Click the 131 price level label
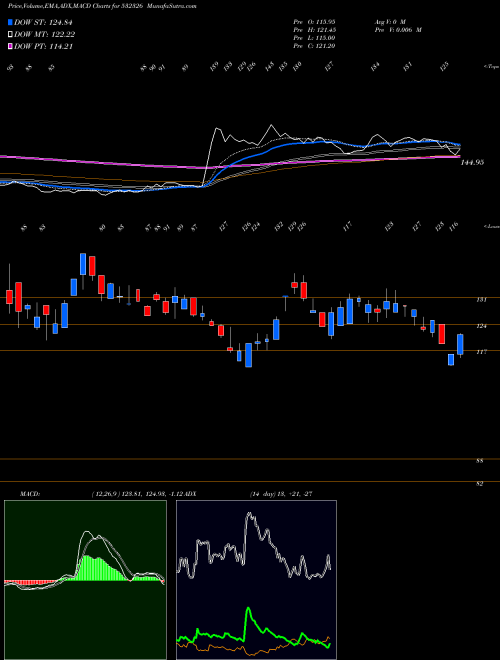This screenshot has height=660, width=500. coord(481,300)
